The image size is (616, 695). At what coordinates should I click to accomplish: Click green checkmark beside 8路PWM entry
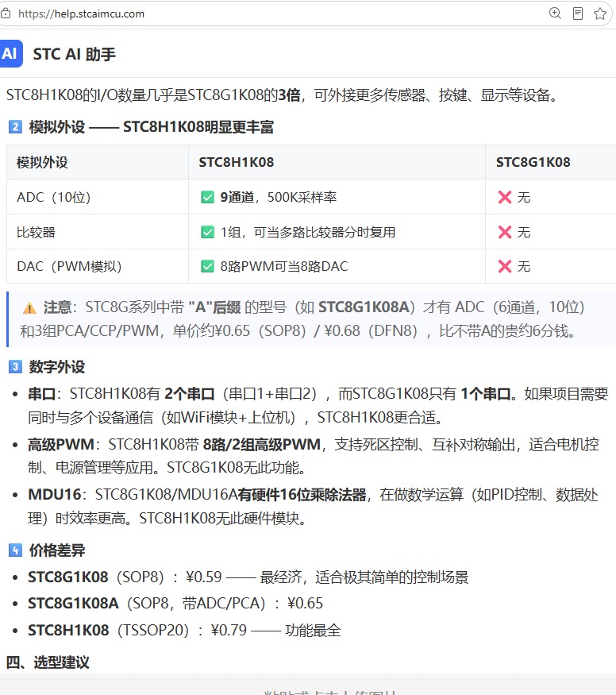click(x=207, y=266)
